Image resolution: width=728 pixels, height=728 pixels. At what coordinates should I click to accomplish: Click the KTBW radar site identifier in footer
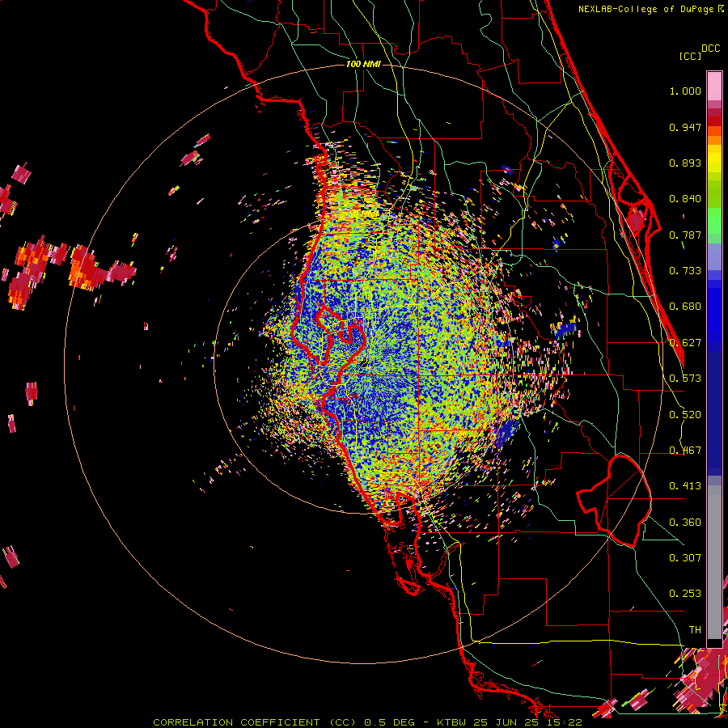click(x=453, y=722)
